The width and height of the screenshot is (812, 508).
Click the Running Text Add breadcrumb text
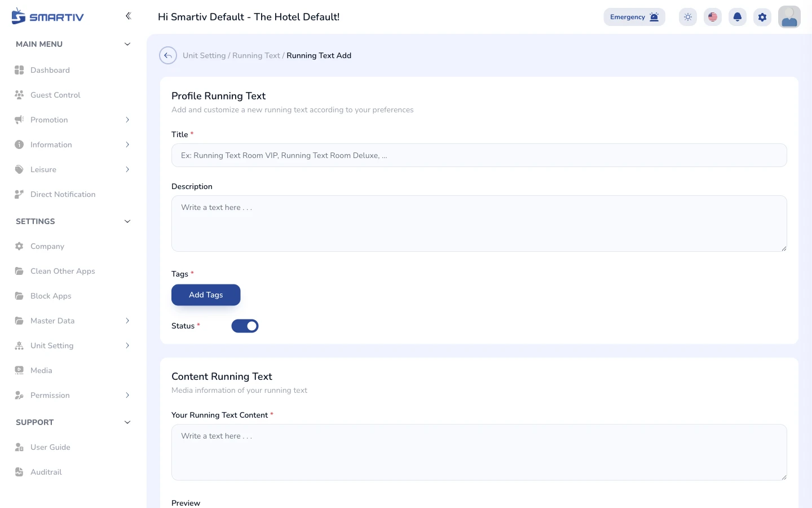(x=319, y=55)
